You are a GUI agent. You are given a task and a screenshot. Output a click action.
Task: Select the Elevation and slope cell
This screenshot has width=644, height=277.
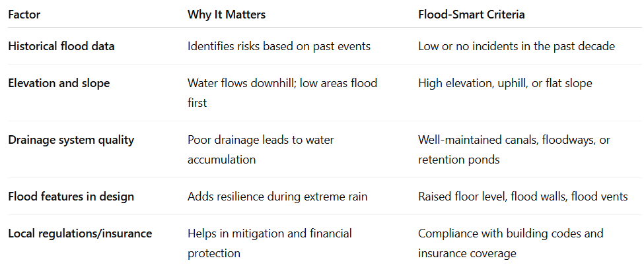pos(59,83)
